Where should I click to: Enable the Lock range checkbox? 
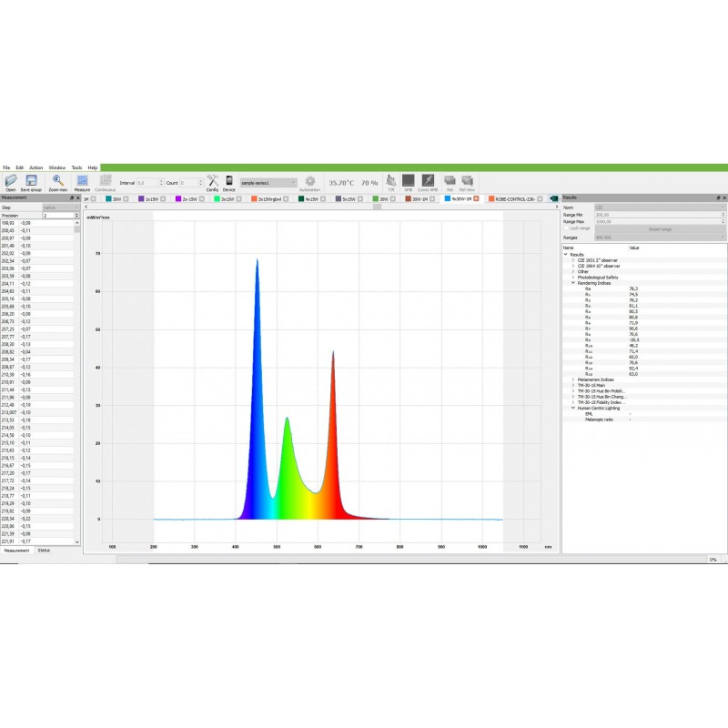566,227
